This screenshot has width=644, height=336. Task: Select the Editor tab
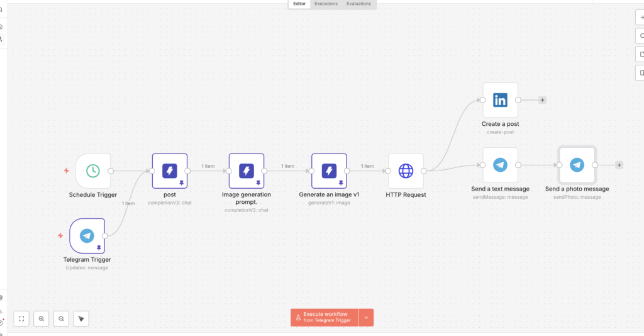pyautogui.click(x=299, y=4)
